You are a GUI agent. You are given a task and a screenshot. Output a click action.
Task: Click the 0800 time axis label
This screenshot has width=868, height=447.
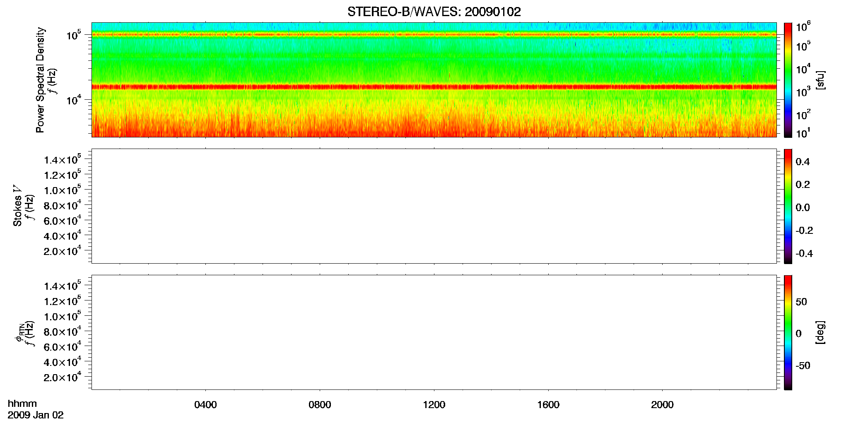(x=320, y=405)
